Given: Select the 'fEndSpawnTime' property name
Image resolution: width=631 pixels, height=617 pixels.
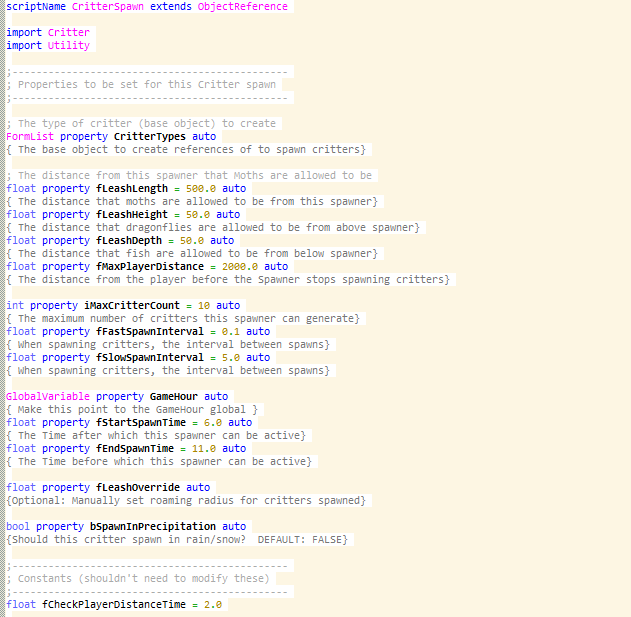Looking at the screenshot, I should [135, 448].
